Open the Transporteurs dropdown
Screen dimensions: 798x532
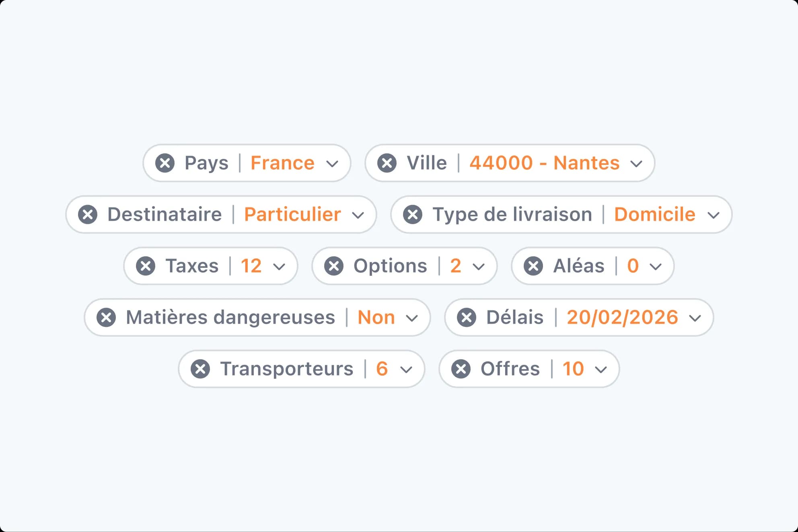[406, 370]
